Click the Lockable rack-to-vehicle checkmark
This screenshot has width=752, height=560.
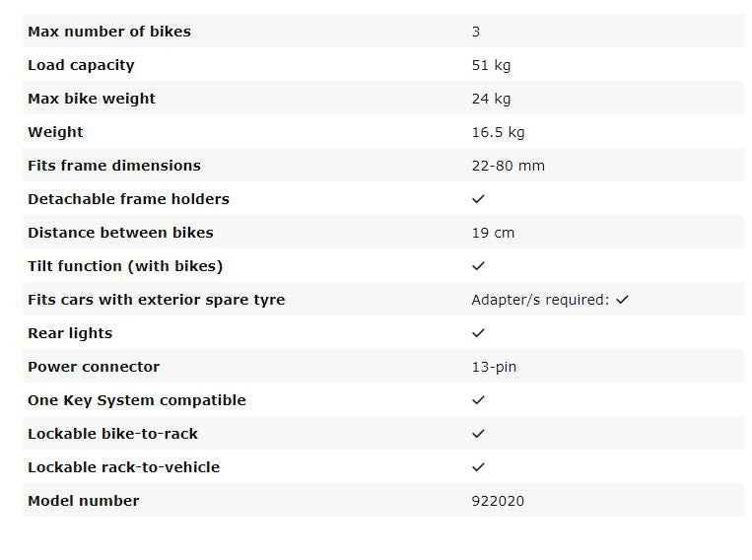[478, 467]
